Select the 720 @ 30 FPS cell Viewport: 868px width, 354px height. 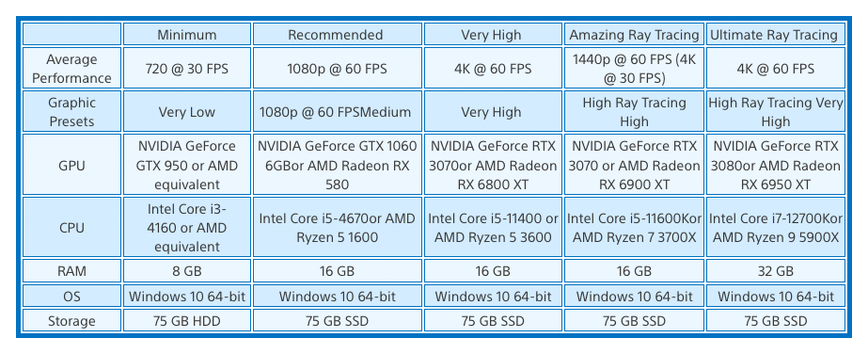(x=186, y=68)
